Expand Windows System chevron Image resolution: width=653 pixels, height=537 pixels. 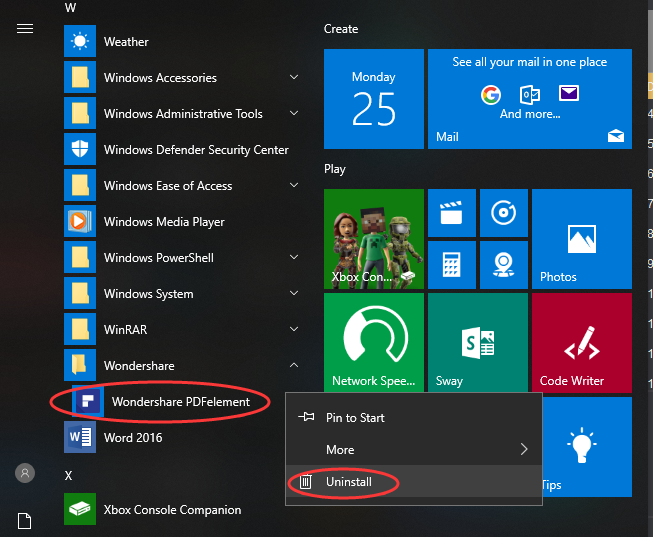pyautogui.click(x=294, y=293)
